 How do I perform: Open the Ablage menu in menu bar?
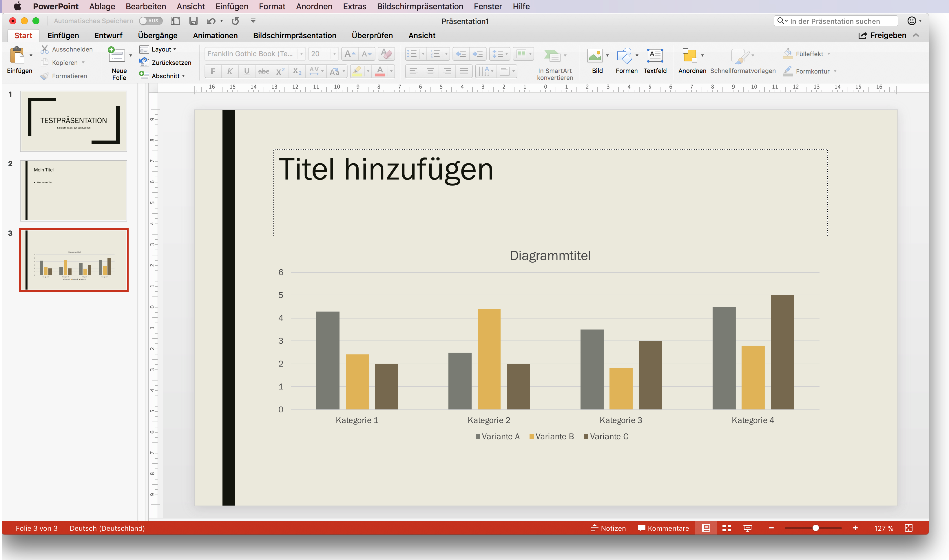pyautogui.click(x=102, y=6)
